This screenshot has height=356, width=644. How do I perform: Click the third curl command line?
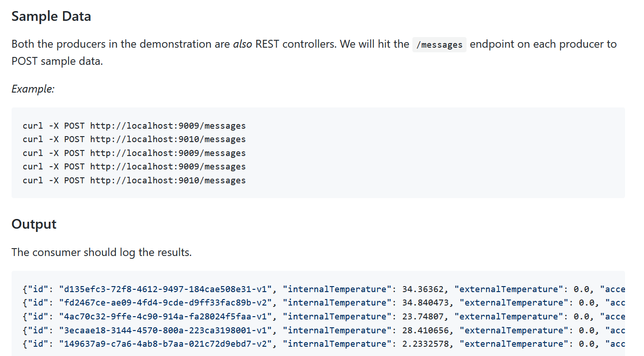134,153
